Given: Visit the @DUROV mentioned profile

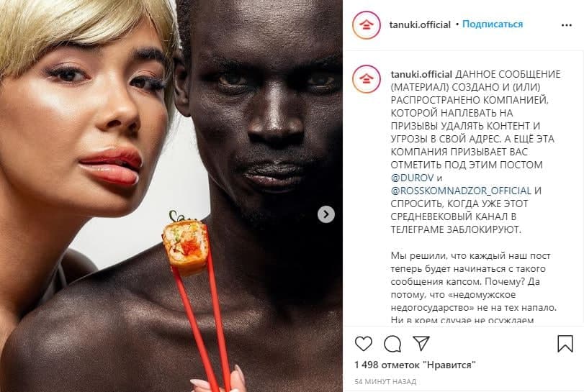Looking at the screenshot, I should pos(413,178).
